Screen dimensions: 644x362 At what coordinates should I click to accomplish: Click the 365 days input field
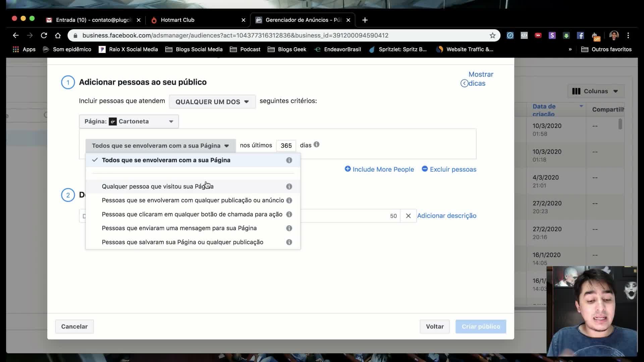click(x=286, y=145)
